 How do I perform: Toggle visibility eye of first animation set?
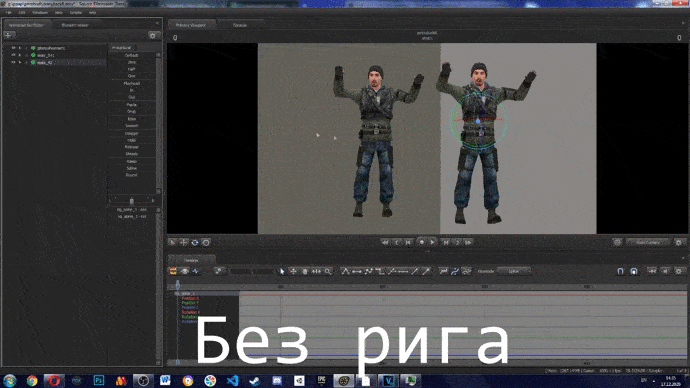tap(13, 48)
